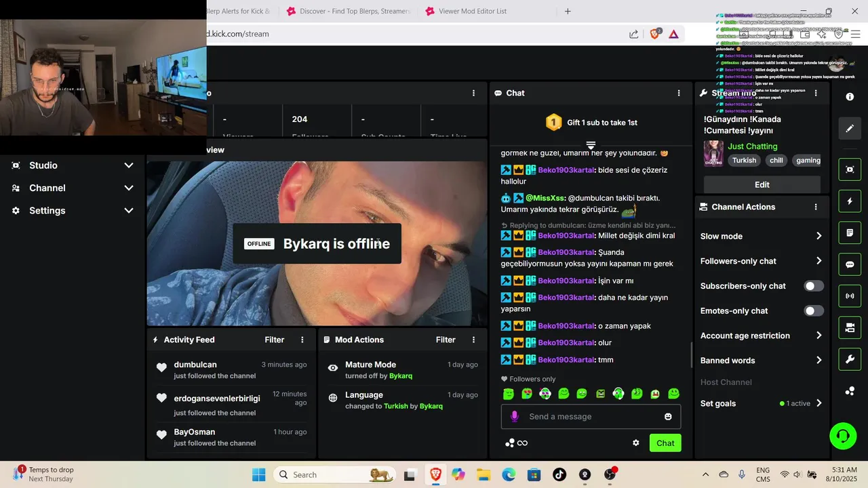The image size is (868, 488).
Task: Click Beko1903kartal username on 'tmm' message
Action: (x=566, y=360)
